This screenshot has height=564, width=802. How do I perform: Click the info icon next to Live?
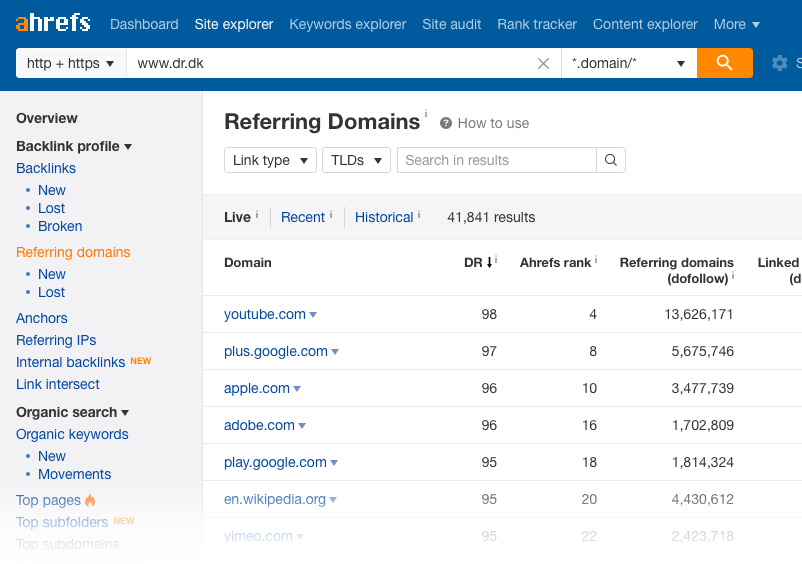tap(257, 215)
